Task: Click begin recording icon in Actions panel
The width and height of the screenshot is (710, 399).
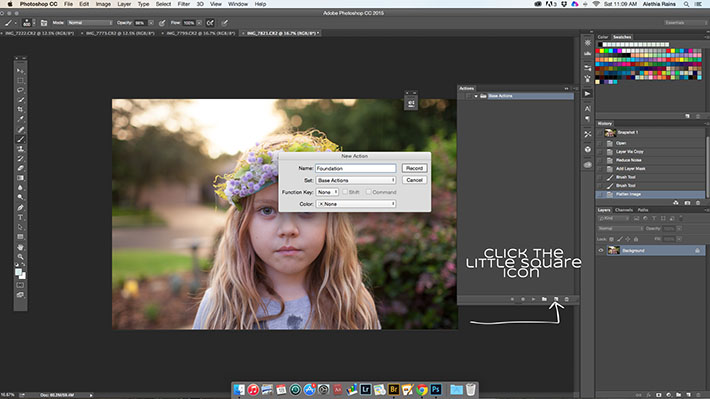Action: pos(523,299)
